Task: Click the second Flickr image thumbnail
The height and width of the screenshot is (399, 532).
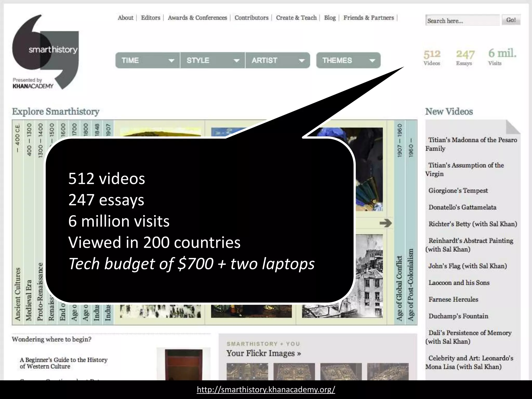Action: (x=294, y=372)
